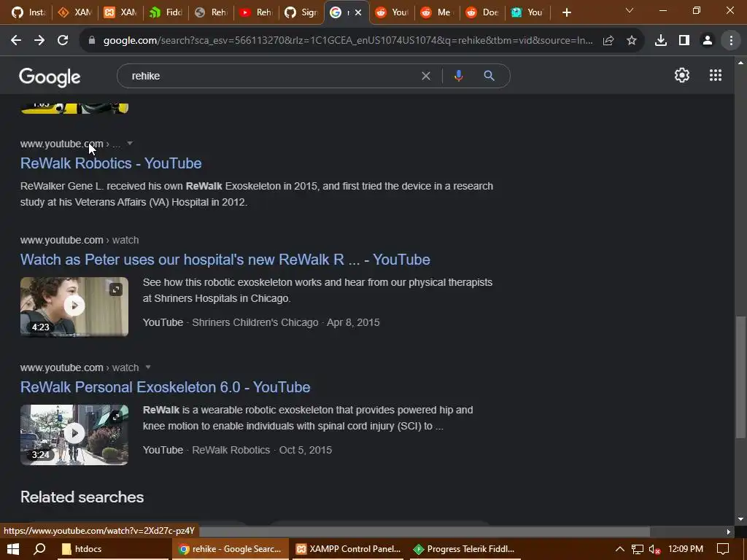747x560 pixels.
Task: Open a new browser tab
Action: (566, 13)
